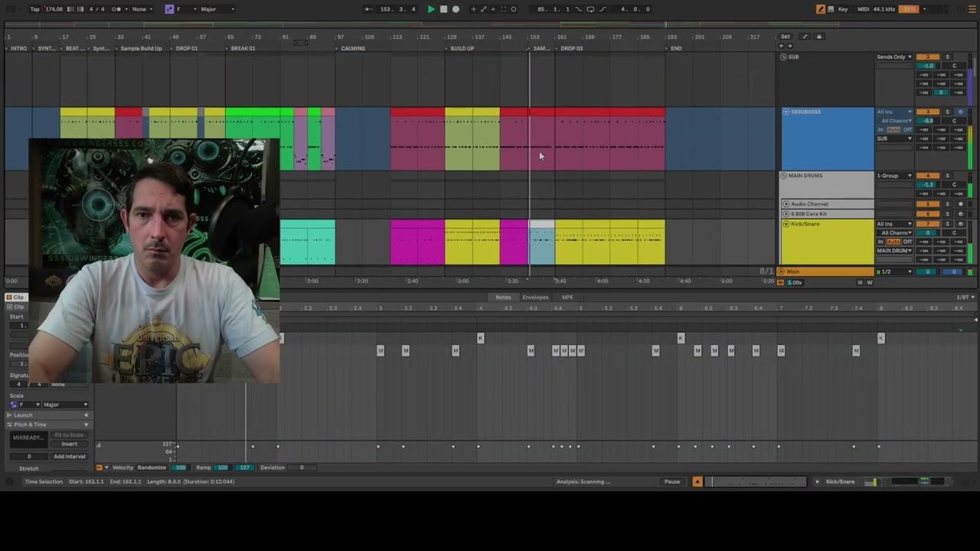Screen dimensions: 980x551
Task: Unfold the SSSUBASSS track
Action: click(786, 112)
